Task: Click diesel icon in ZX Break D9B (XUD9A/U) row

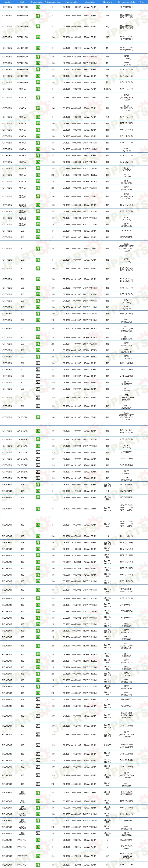Action: (38, 478)
